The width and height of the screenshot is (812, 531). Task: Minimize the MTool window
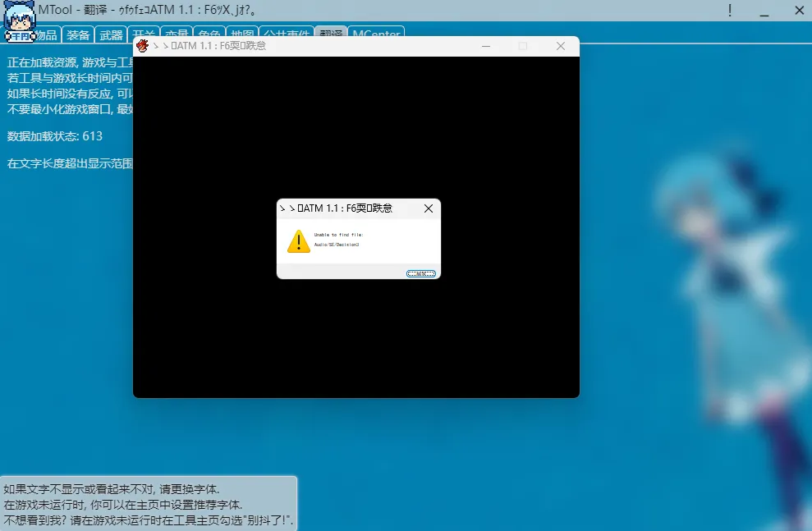[x=764, y=11]
